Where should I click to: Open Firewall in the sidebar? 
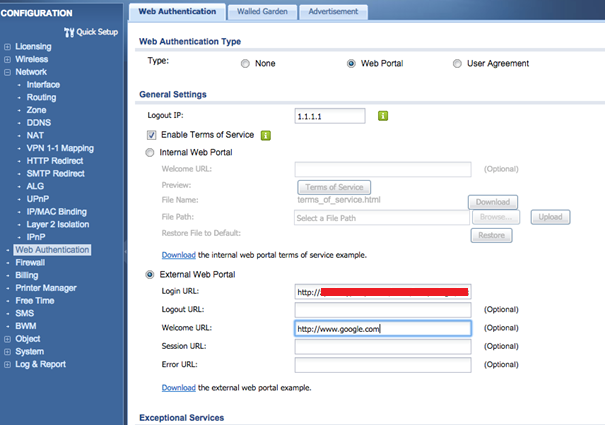click(30, 262)
